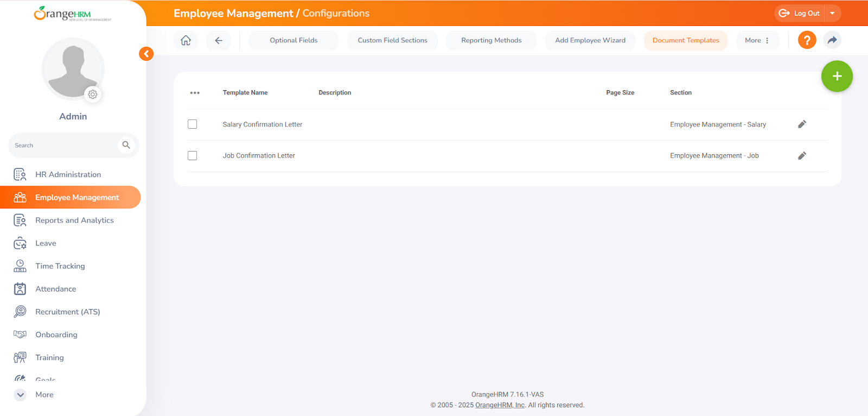868x416 pixels.
Task: Edit the Job Confirmation Letter template
Action: [x=802, y=156]
